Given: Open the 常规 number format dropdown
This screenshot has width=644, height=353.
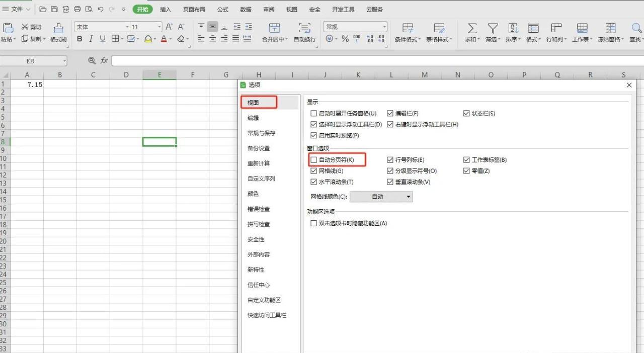Looking at the screenshot, I should coord(384,27).
